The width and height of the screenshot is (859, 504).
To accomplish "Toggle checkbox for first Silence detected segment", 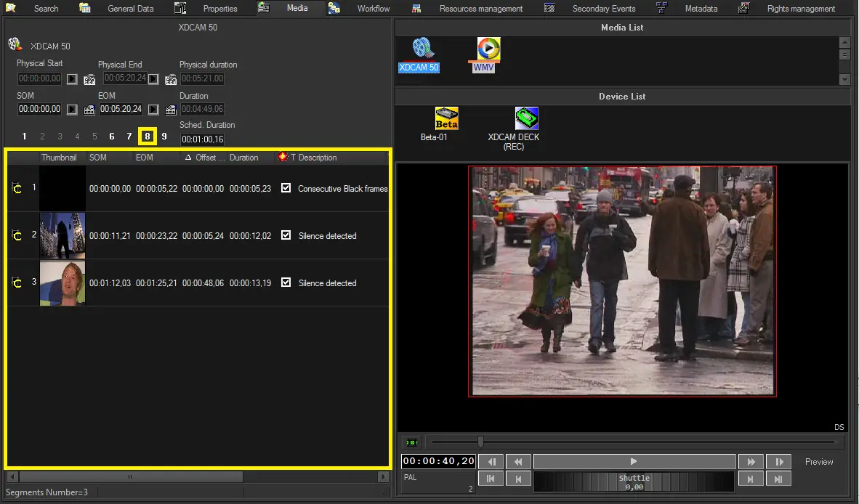I will coord(286,235).
